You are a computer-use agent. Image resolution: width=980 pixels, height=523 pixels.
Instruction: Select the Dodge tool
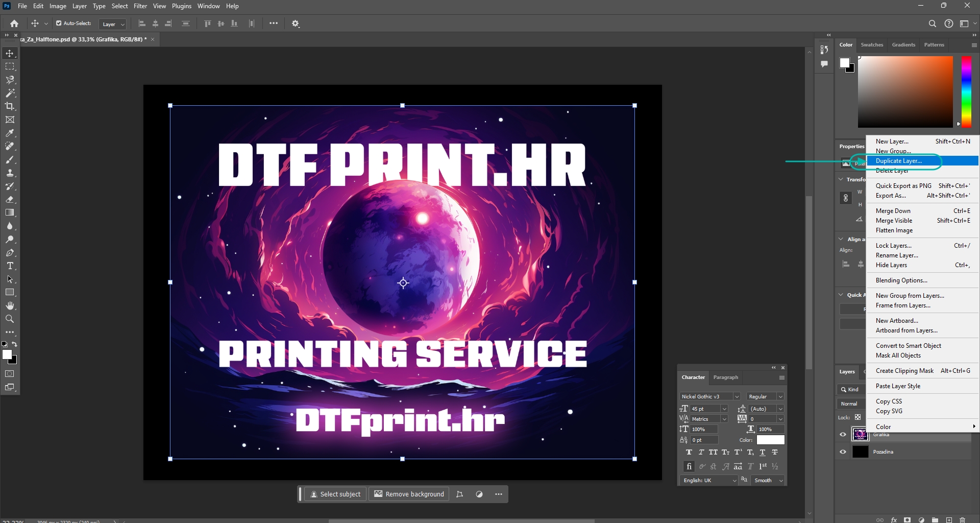10,239
